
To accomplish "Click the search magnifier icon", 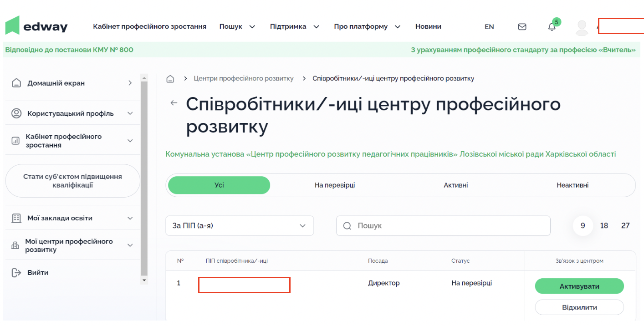I will pyautogui.click(x=347, y=226).
